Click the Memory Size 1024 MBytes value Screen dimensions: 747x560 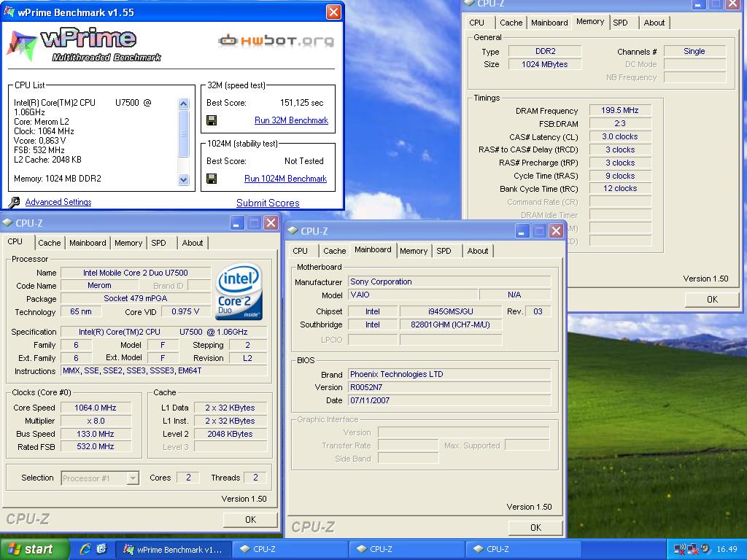(545, 64)
